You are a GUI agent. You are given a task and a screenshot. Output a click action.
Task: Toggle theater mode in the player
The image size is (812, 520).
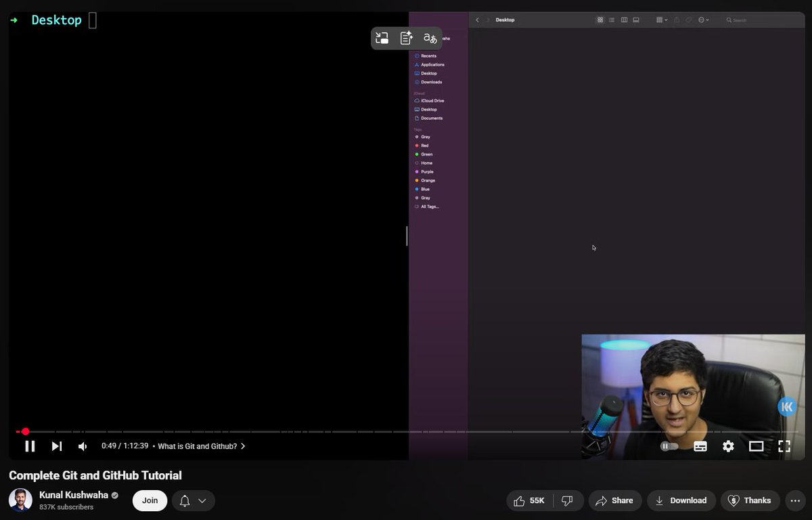coord(757,446)
